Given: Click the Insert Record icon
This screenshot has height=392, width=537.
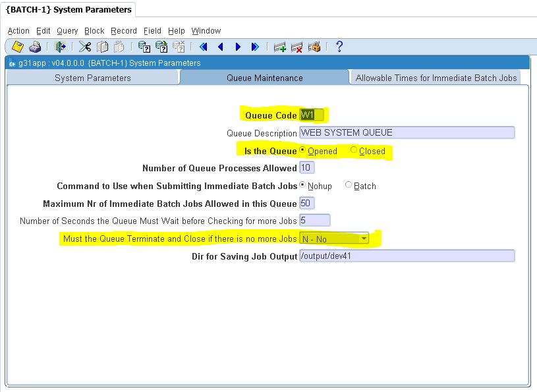Looking at the screenshot, I should point(280,47).
